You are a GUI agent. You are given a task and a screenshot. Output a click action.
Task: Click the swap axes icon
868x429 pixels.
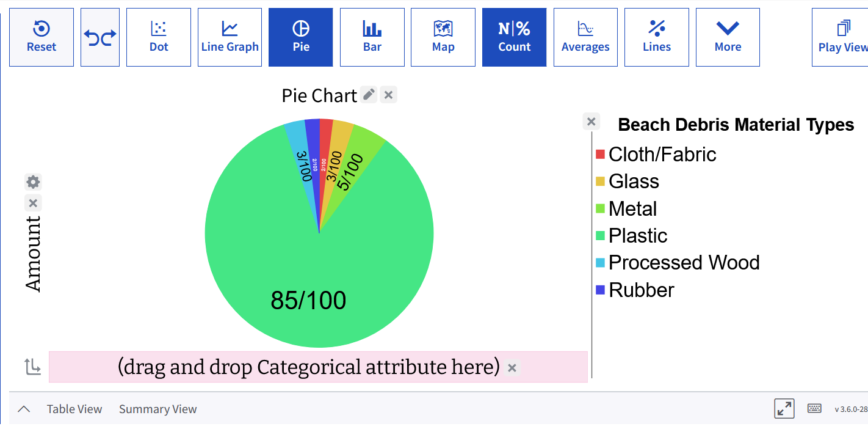pos(32,367)
